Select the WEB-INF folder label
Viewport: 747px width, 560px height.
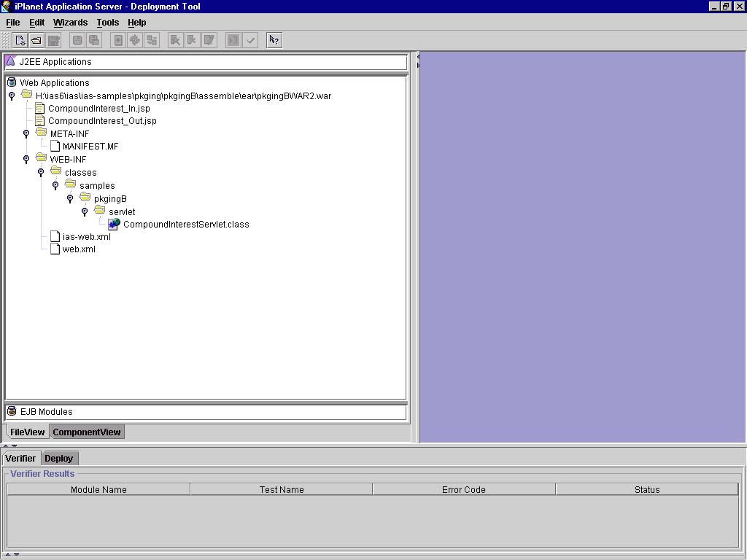click(x=68, y=160)
